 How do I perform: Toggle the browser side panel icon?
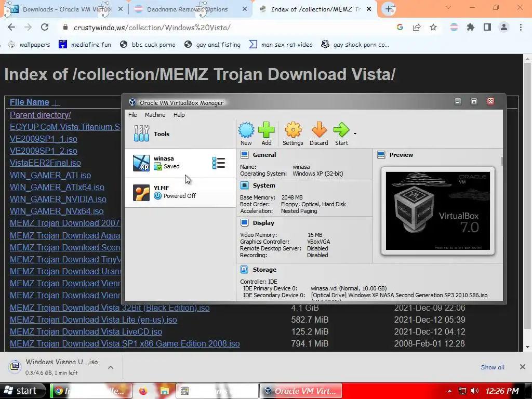point(487,27)
